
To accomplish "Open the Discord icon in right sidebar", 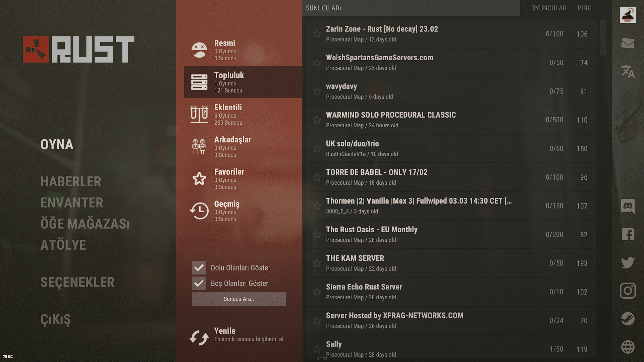I will [x=628, y=206].
